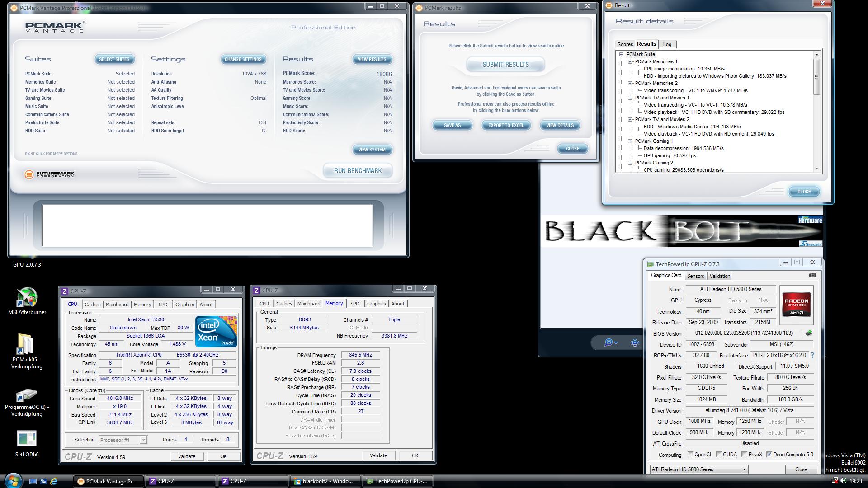The image size is (868, 488).
Task: Click the VIEW DETAILS button
Action: click(560, 125)
